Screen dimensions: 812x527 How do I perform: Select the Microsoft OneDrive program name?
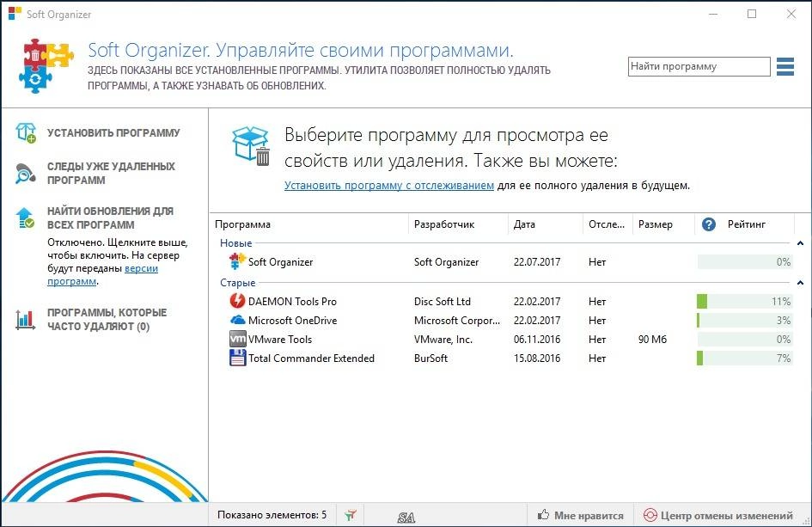click(x=293, y=321)
